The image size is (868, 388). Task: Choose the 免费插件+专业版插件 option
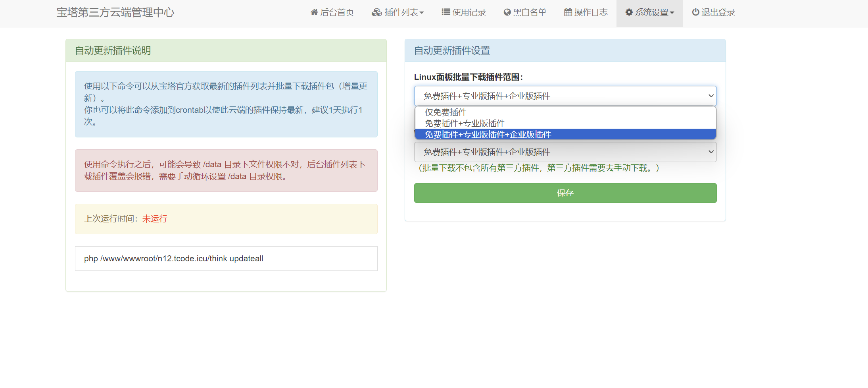(565, 124)
